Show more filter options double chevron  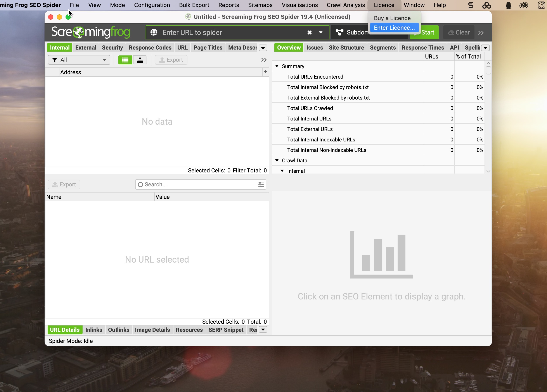[x=264, y=60]
